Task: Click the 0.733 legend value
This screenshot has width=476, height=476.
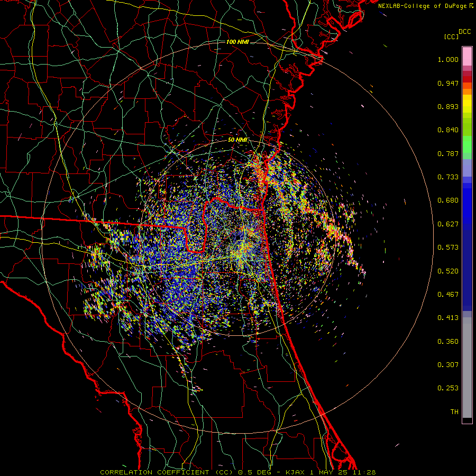Action: pos(448,177)
